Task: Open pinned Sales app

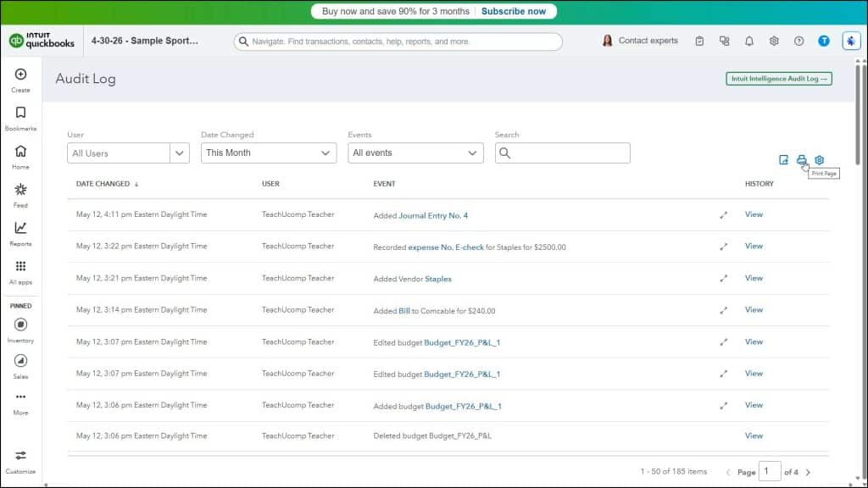Action: click(x=20, y=366)
